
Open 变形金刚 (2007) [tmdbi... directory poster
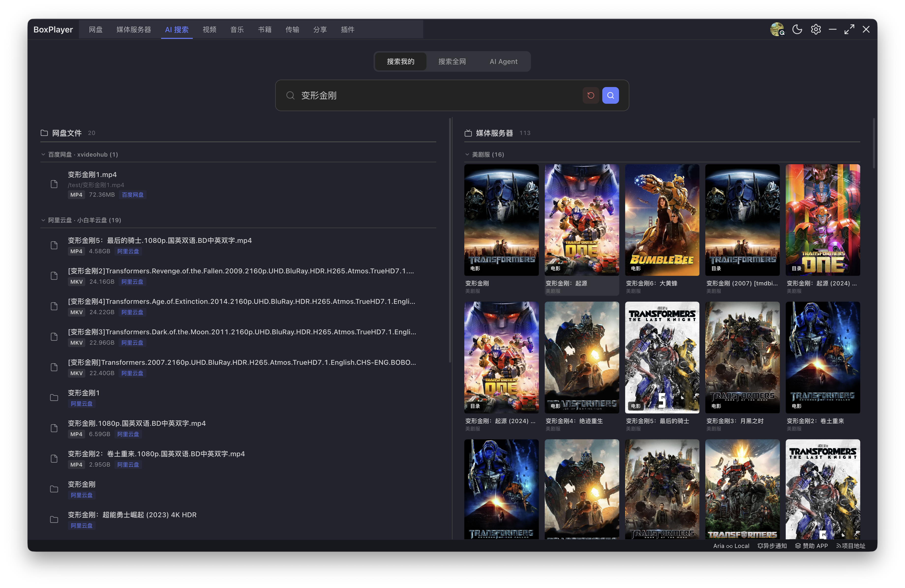(x=742, y=220)
